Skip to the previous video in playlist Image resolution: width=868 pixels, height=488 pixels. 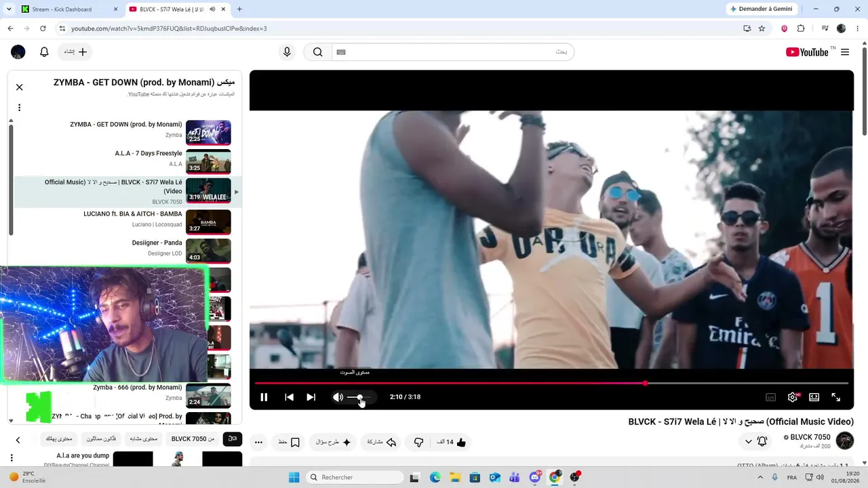[x=289, y=397]
